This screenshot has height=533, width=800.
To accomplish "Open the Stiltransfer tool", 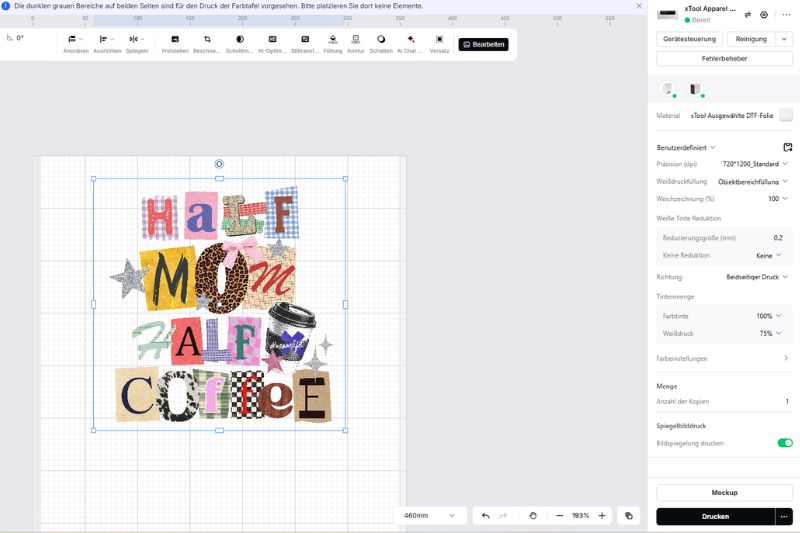I will click(305, 44).
